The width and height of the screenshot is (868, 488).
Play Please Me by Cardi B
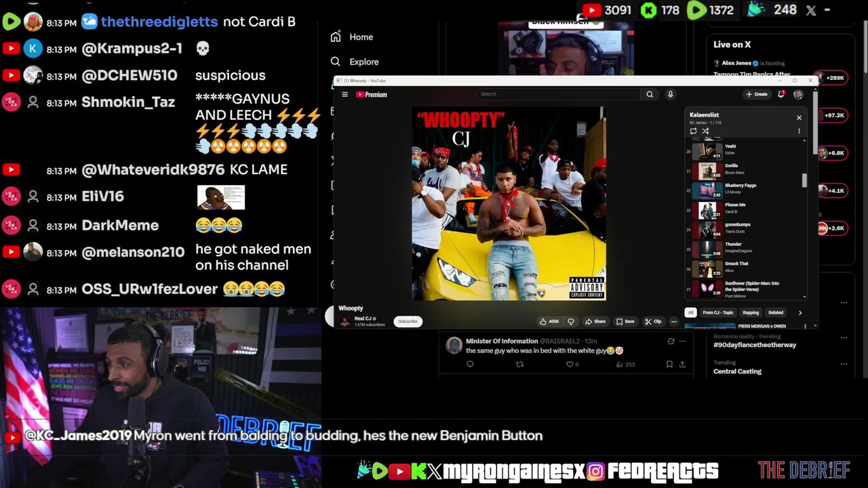pyautogui.click(x=746, y=209)
